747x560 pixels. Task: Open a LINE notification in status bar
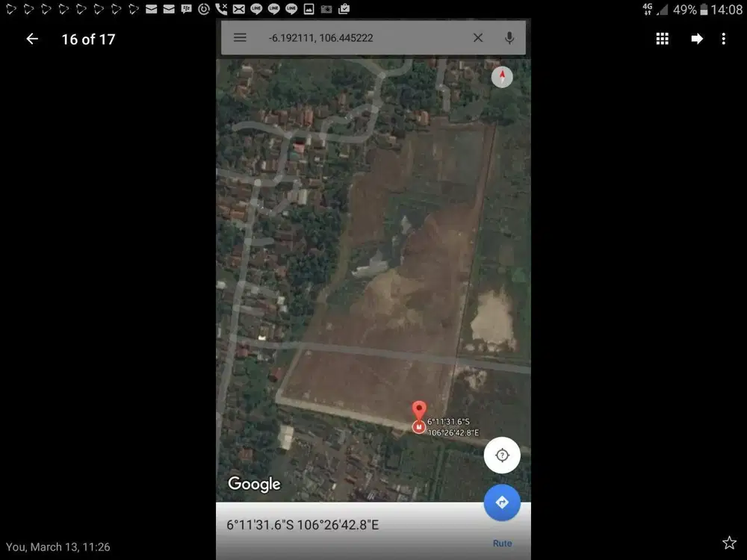pos(257,10)
